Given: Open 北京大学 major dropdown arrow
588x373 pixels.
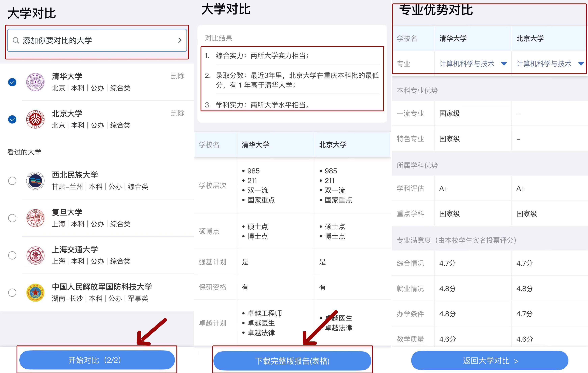Looking at the screenshot, I should coord(581,64).
